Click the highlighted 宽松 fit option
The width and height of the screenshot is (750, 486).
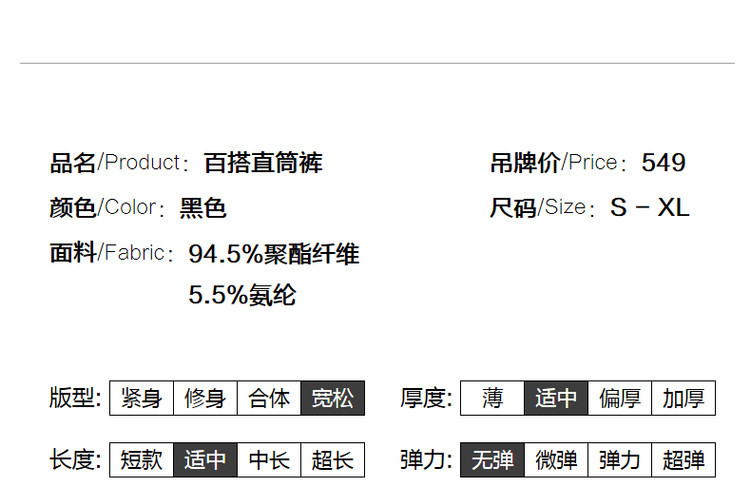coord(333,398)
